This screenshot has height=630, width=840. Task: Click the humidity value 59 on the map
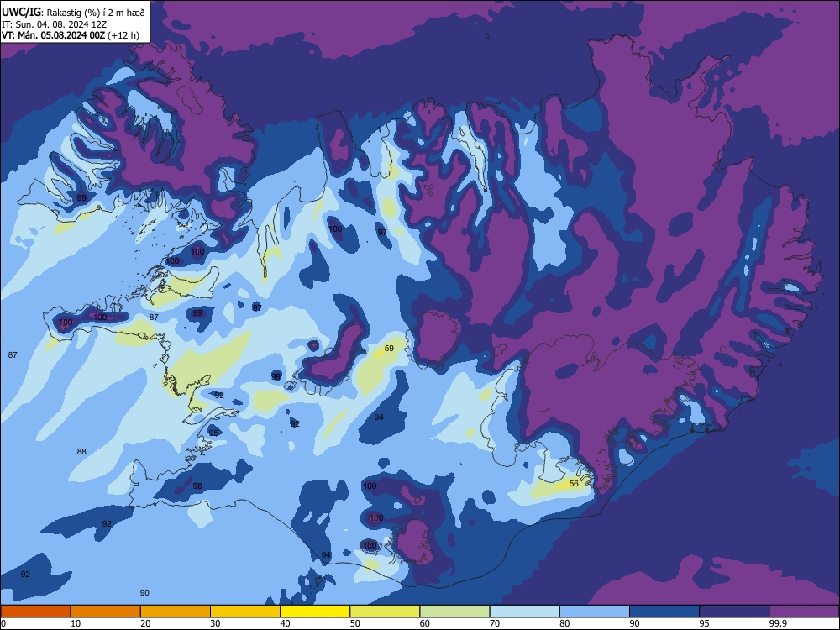tap(389, 349)
